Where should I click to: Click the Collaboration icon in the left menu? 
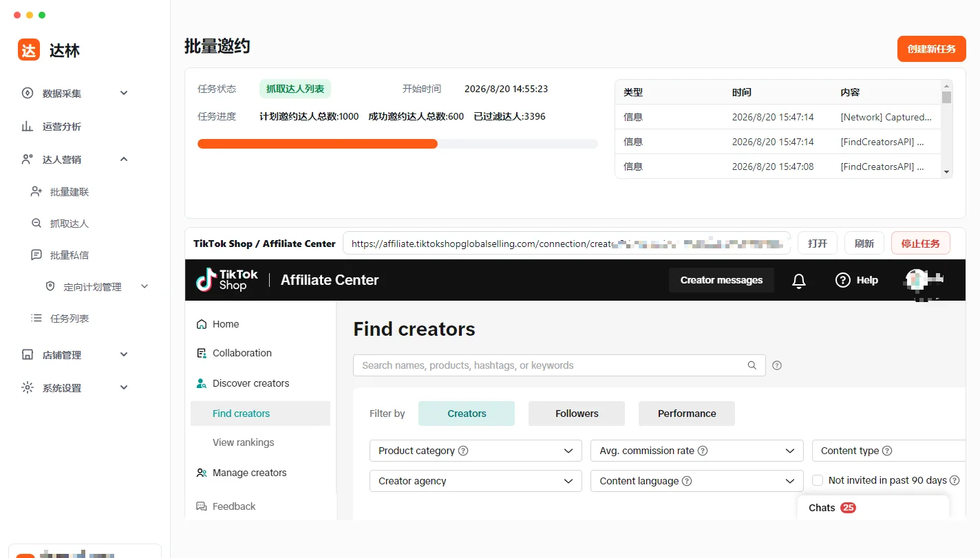202,353
